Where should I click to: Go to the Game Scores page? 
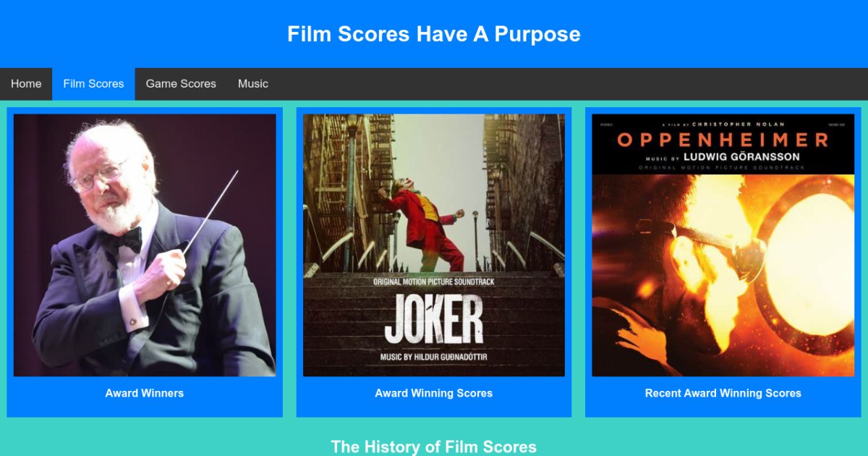(x=181, y=84)
